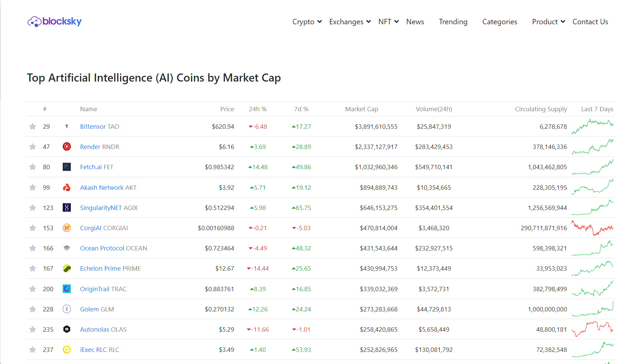
Task: Click the Market Cap column header
Action: point(361,109)
